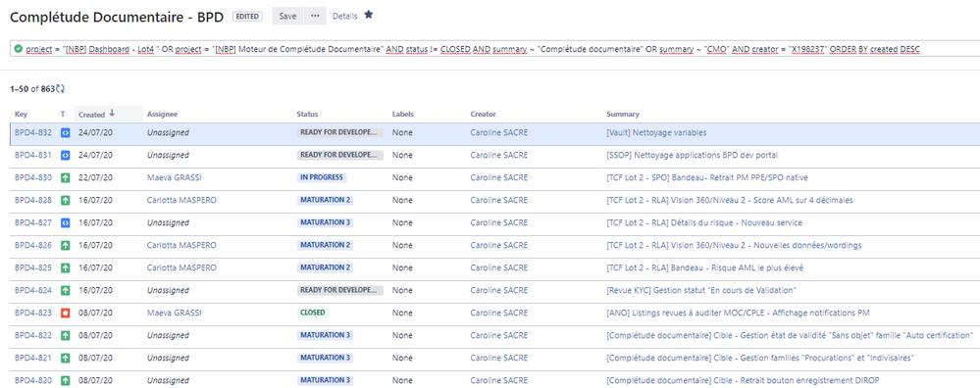The height and width of the screenshot is (388, 980).
Task: Click story type icon for BPD4-820
Action: [65, 380]
